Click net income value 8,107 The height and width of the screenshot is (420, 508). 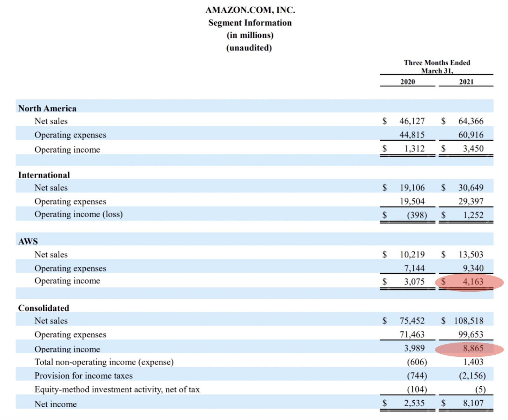[x=473, y=403]
